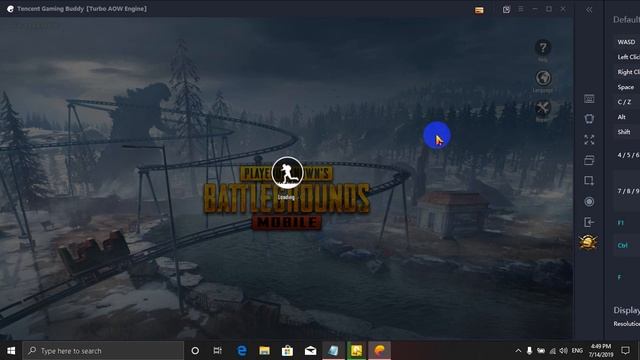Click the exit-door icon in sidebar

point(589,222)
